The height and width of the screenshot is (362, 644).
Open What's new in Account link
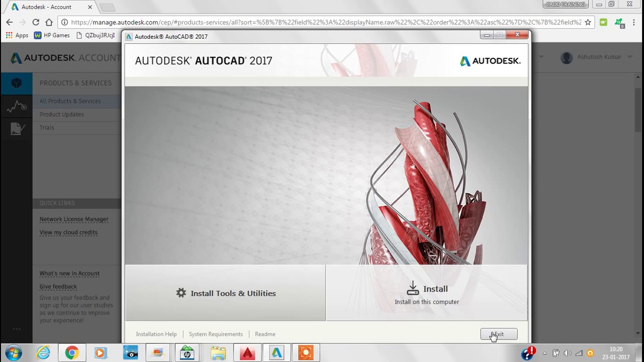69,274
